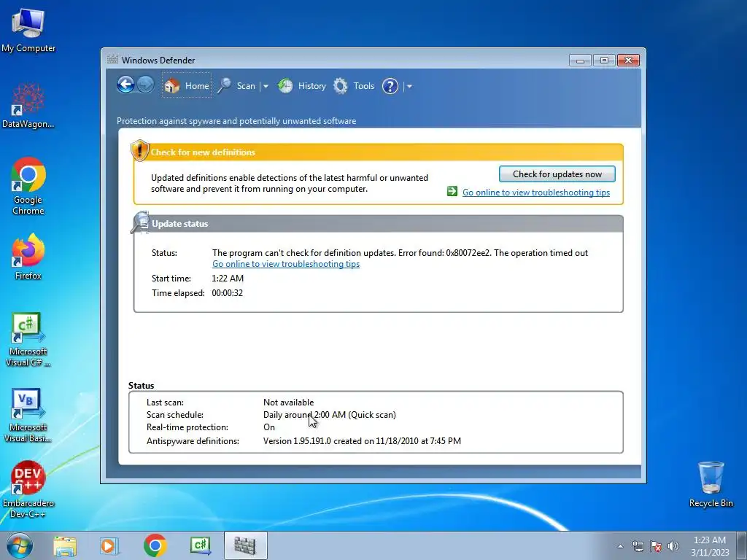Click the Windows Defender title bar icon
747x560 pixels.
(x=112, y=60)
